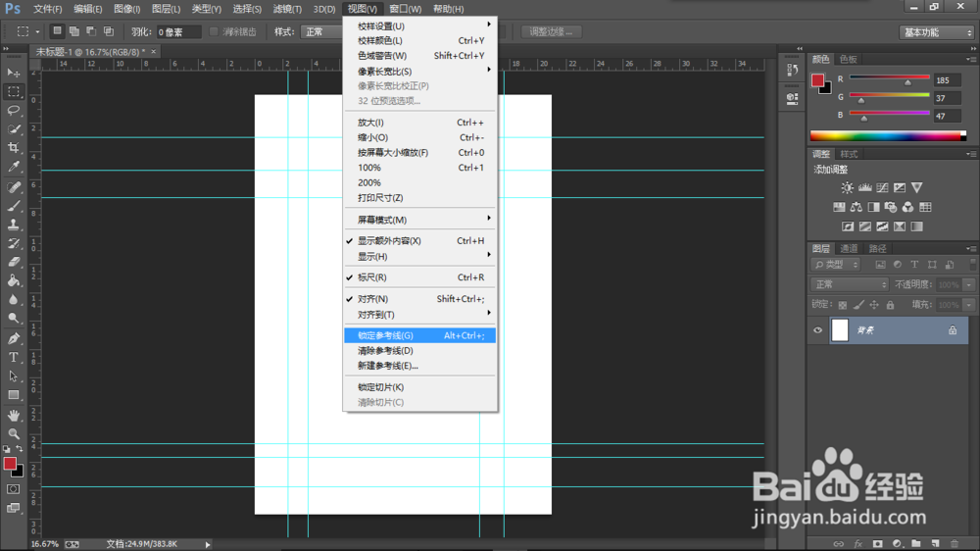Screen dimensions: 980x551
Task: Select the Zoom tool in toolbox
Action: (x=13, y=433)
